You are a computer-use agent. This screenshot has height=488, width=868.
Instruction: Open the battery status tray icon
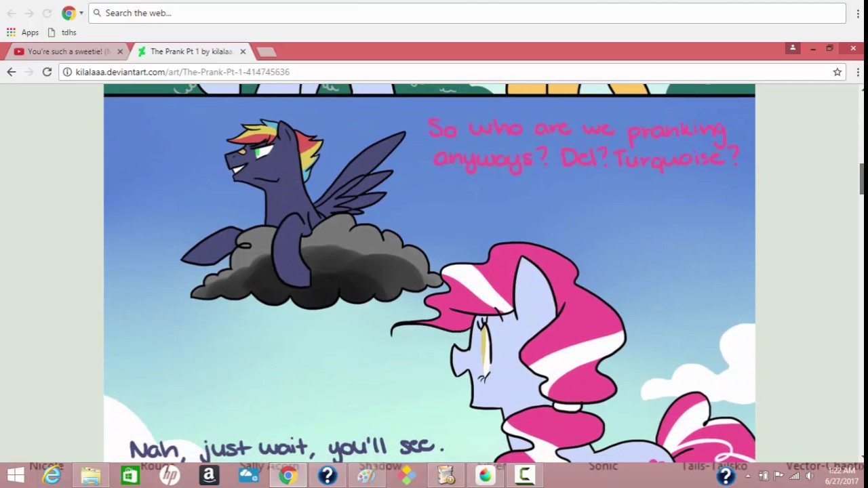[x=764, y=476]
